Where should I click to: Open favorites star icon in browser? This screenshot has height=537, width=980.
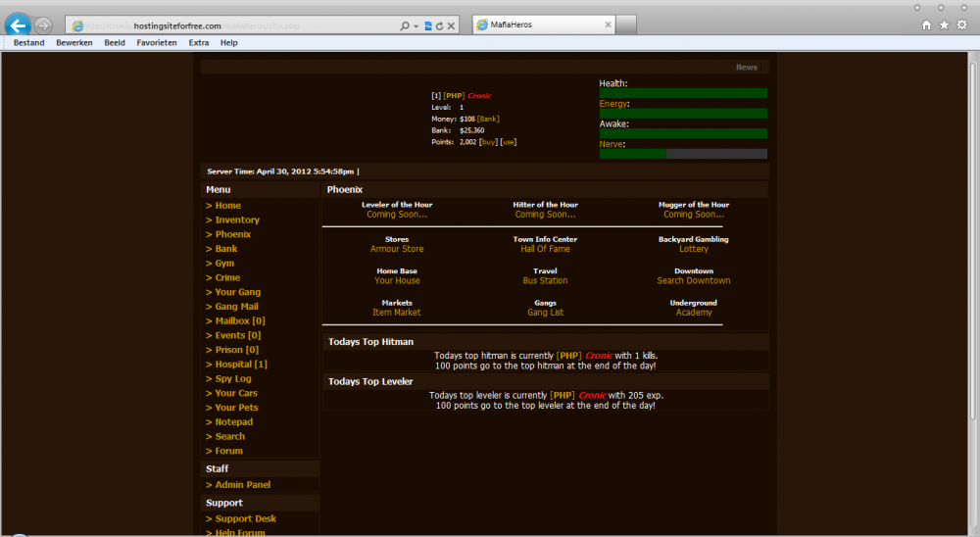pos(944,25)
